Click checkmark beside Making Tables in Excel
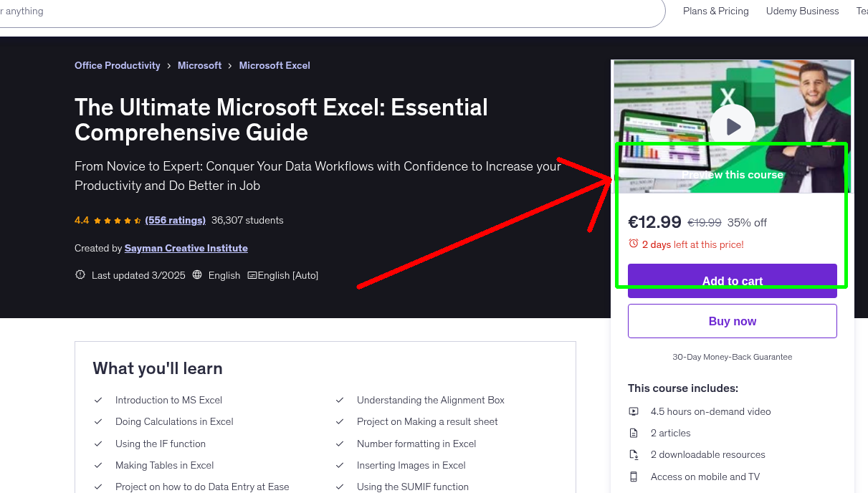 pos(98,465)
